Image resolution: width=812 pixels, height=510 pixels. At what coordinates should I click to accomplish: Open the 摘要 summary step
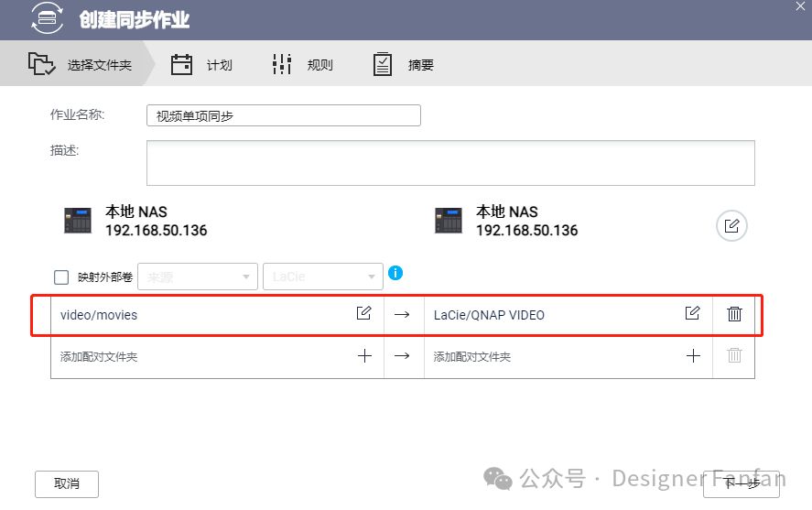(404, 65)
